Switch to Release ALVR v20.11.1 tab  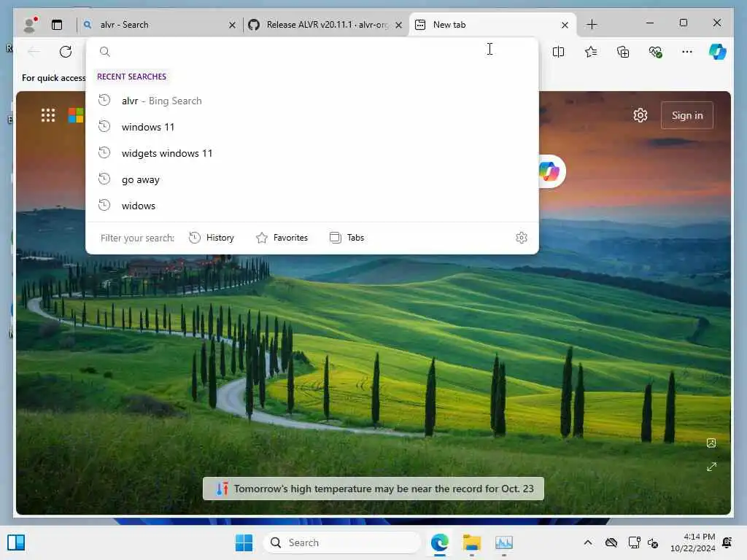click(x=326, y=25)
